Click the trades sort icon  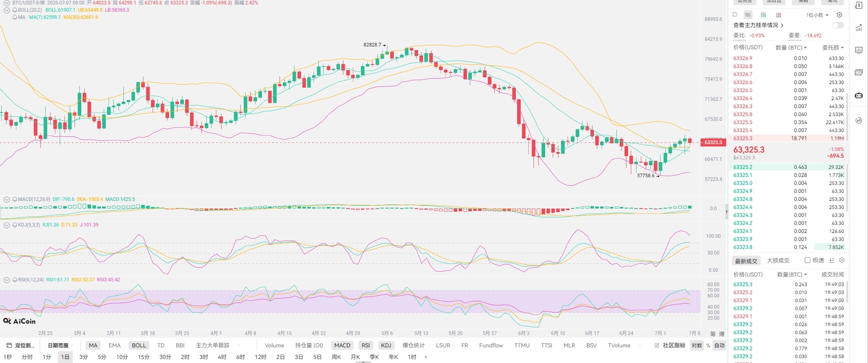[x=832, y=260]
